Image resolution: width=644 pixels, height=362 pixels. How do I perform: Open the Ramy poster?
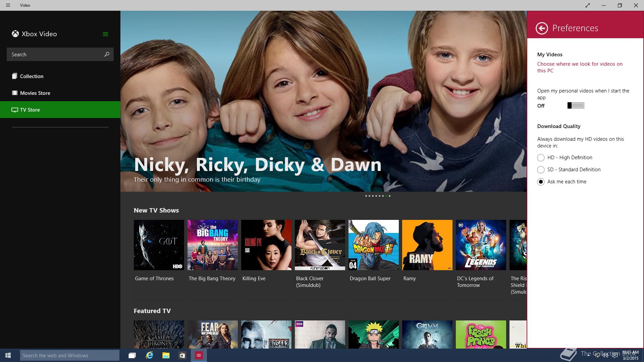point(427,245)
